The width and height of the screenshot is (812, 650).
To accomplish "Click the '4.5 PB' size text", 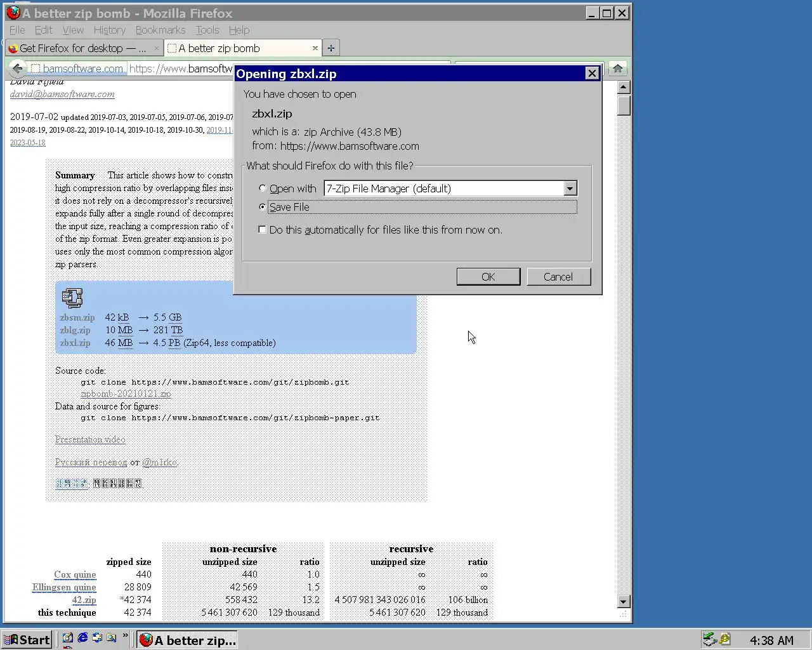I will pyautogui.click(x=166, y=343).
